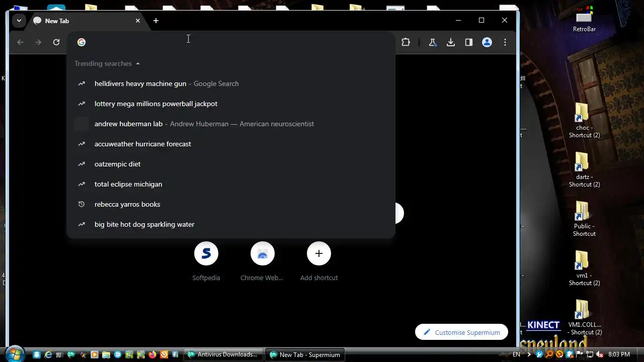Click the EN language indicator
This screenshot has height=362, width=644.
[516, 354]
